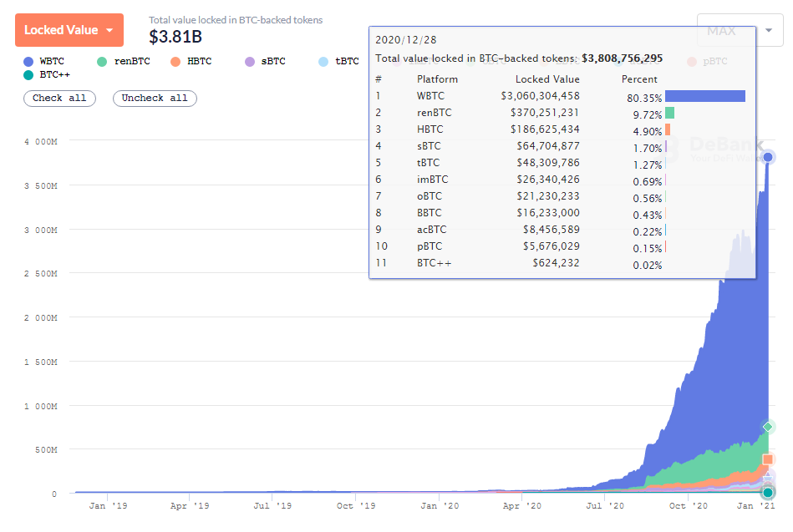Click the Jan '21 x-axis label
This screenshot has width=793, height=532.
[x=756, y=506]
